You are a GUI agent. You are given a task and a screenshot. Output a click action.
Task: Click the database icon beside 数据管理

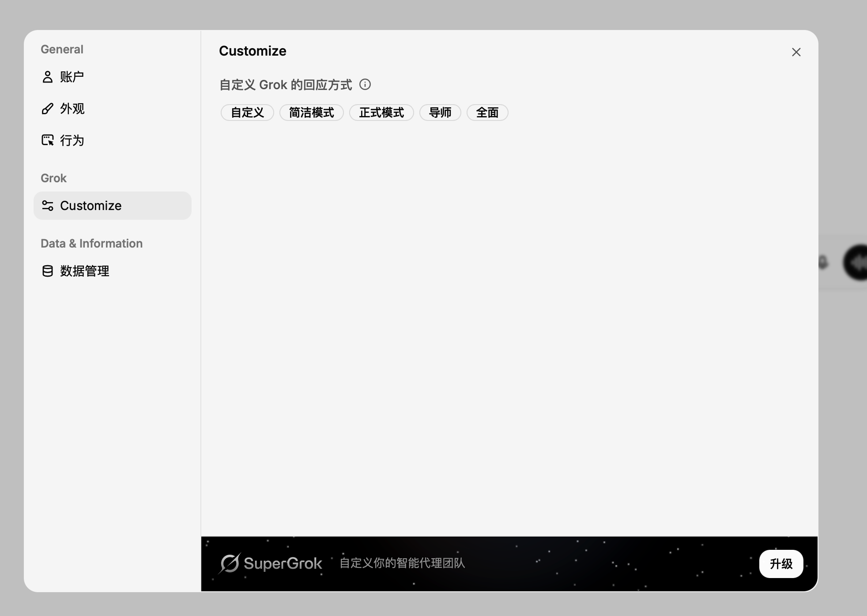(47, 271)
